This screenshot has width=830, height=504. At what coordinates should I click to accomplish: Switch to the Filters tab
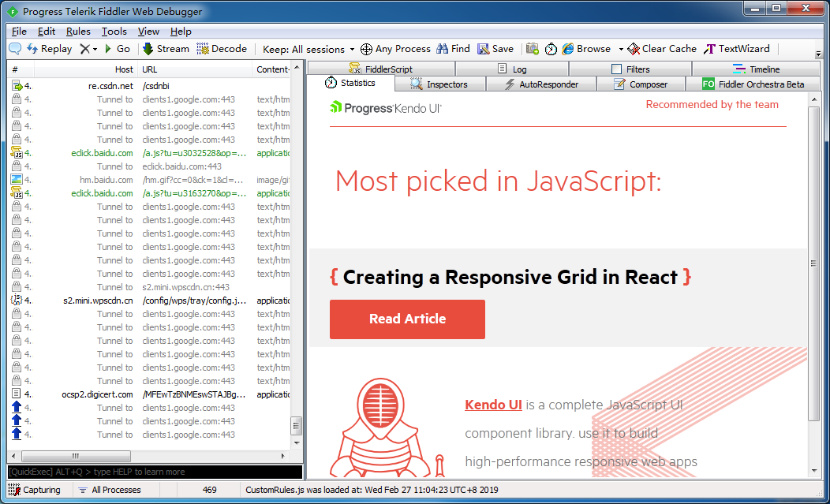(630, 69)
